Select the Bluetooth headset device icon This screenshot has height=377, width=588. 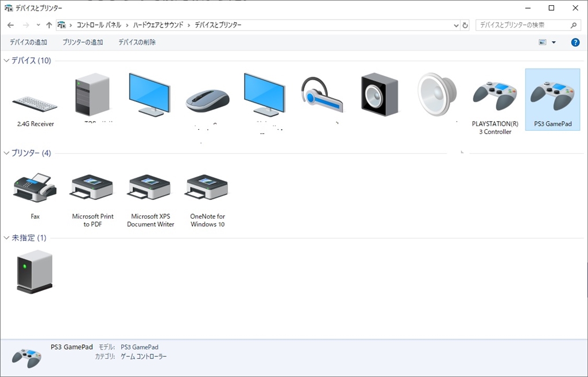click(322, 95)
